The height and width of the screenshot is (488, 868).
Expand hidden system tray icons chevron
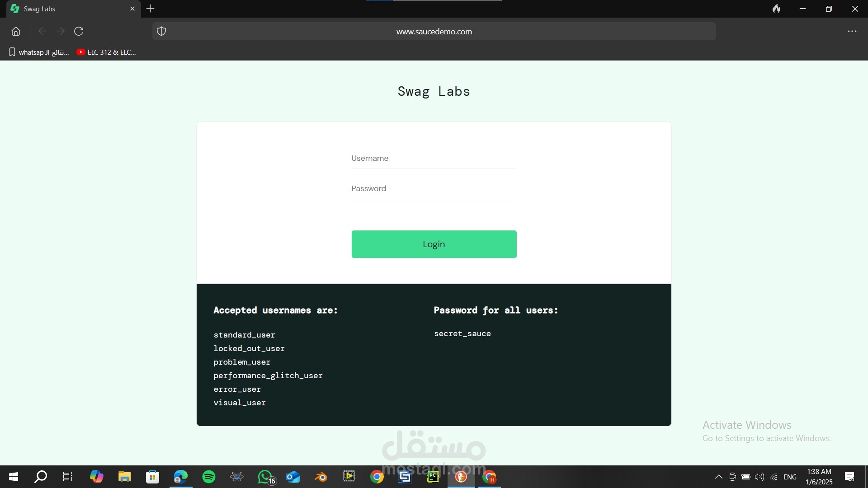pos(718,477)
